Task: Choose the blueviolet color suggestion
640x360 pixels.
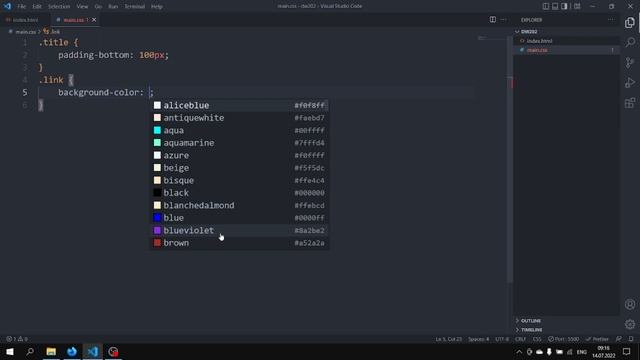Action: [x=239, y=230]
